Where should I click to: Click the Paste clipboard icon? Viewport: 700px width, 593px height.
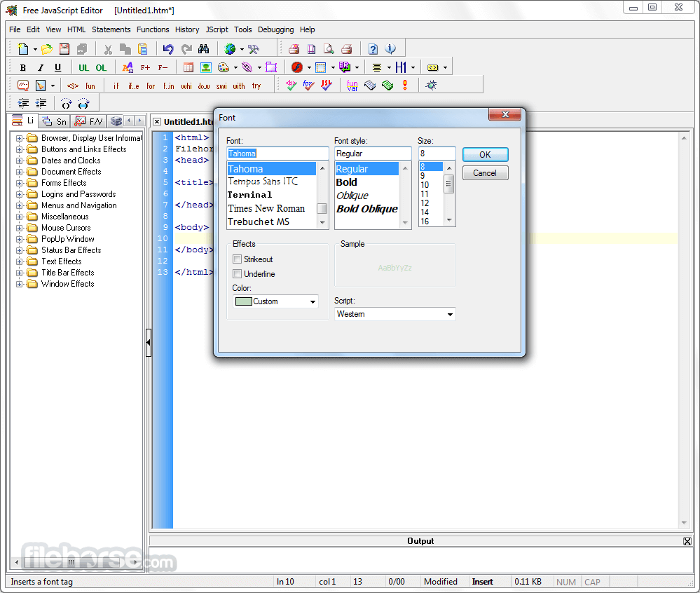(143, 48)
